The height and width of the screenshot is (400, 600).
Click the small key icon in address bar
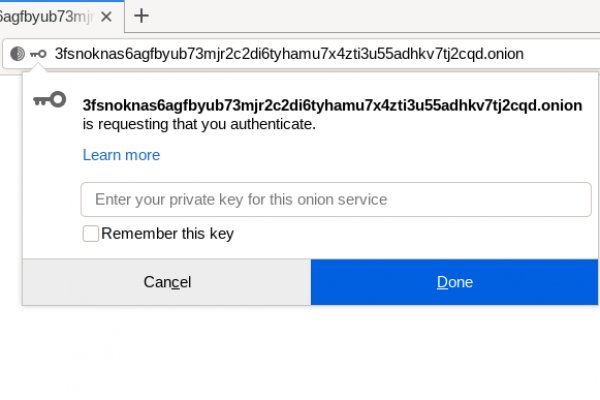(38, 54)
